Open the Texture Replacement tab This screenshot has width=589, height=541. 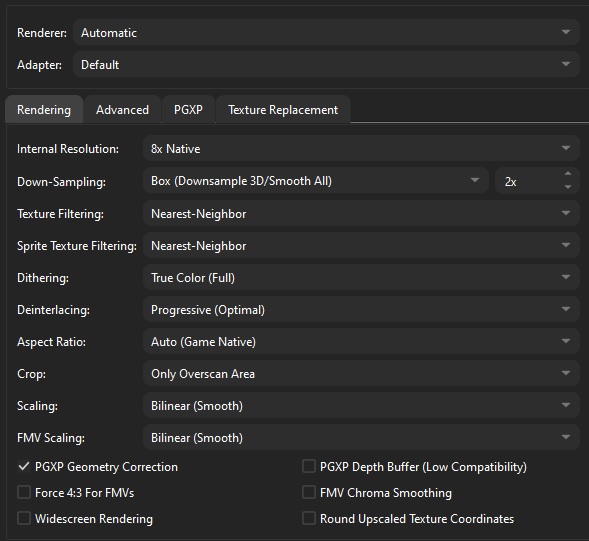[x=283, y=110]
